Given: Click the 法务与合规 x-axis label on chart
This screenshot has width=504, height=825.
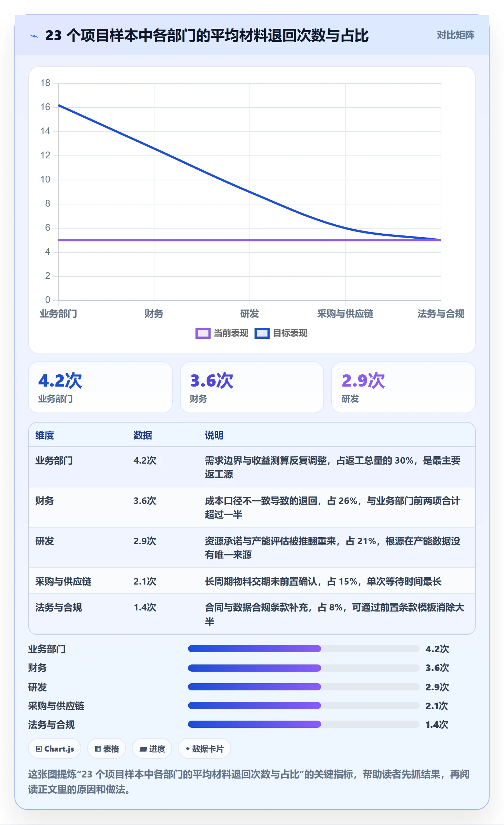Looking at the screenshot, I should click(x=441, y=314).
